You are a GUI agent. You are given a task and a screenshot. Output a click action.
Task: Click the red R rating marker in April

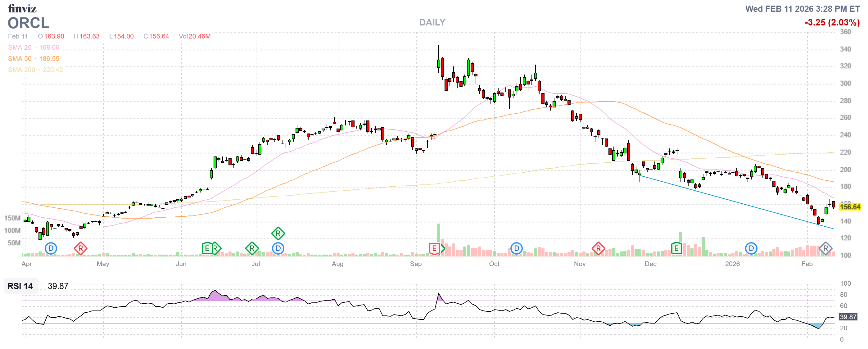click(x=80, y=249)
